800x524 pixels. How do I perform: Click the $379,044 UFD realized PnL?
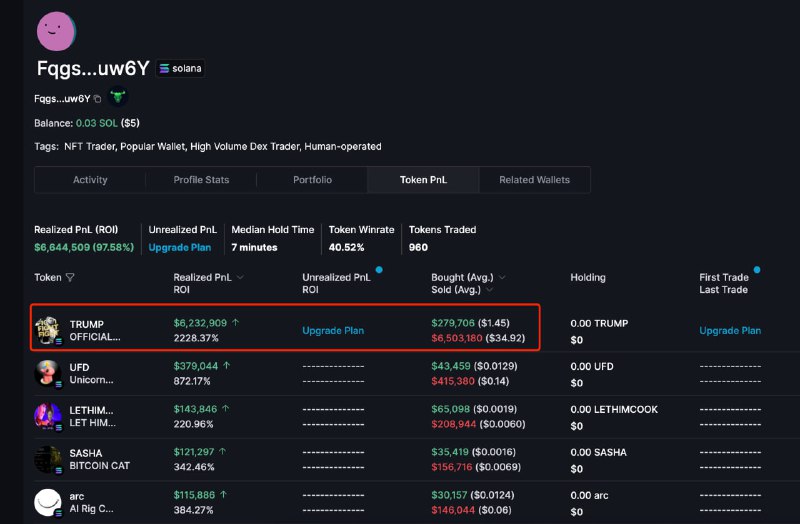(x=196, y=366)
